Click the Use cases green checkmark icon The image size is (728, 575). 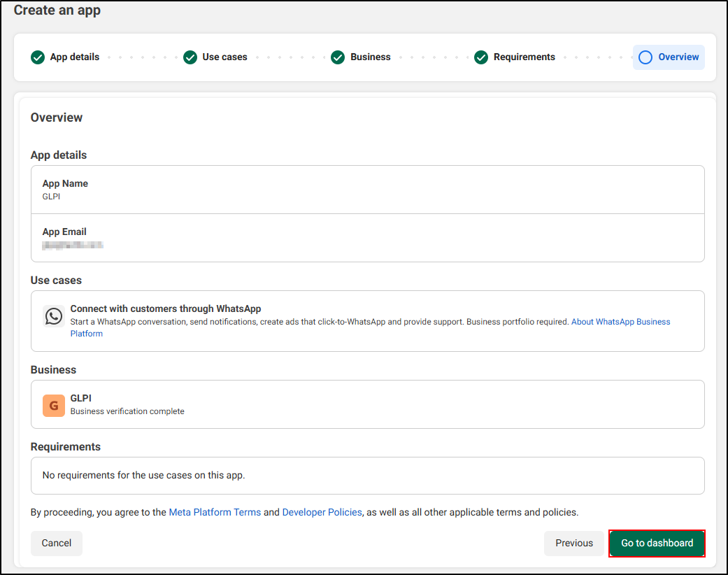coord(190,57)
